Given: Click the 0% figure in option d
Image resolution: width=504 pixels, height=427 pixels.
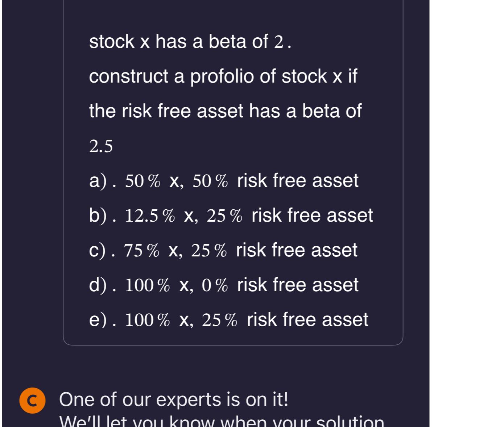Looking at the screenshot, I should tap(215, 285).
